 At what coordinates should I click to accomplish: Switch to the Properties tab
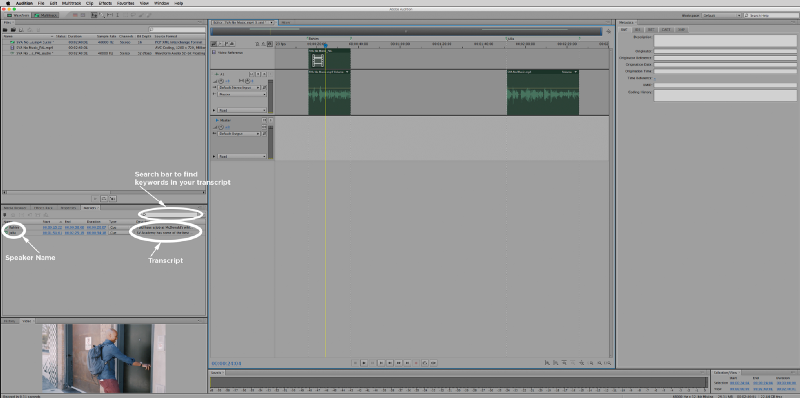tap(68, 208)
